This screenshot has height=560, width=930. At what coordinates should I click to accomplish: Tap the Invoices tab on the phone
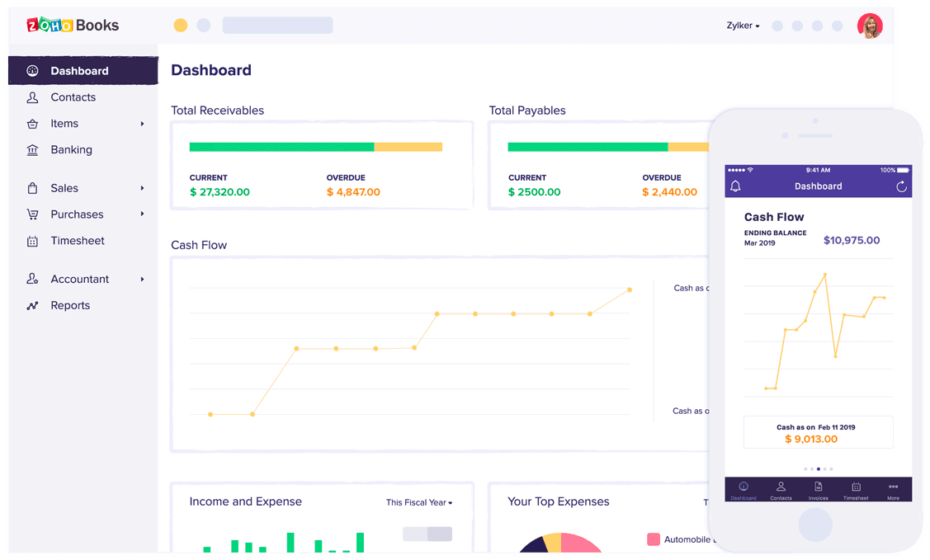(x=818, y=490)
